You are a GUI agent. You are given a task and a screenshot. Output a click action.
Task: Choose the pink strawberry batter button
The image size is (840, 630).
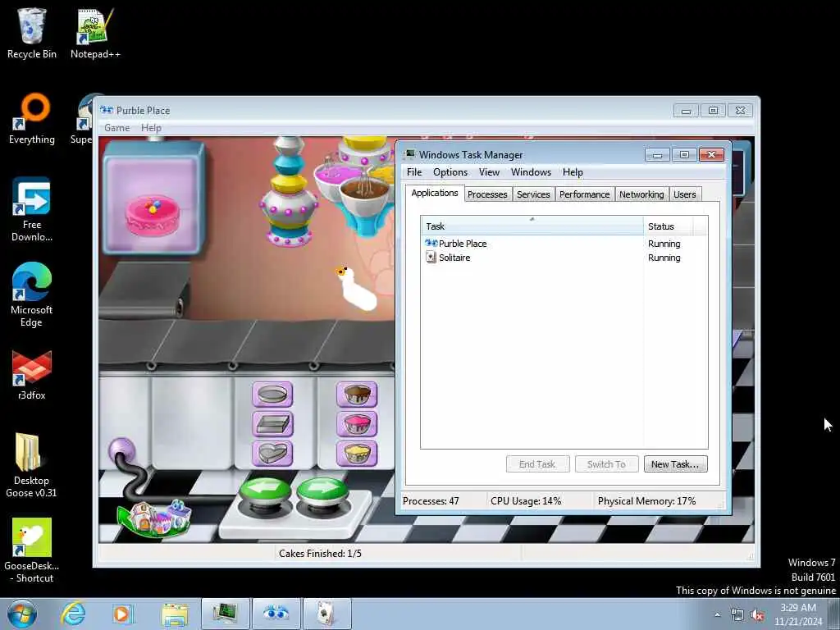357,424
